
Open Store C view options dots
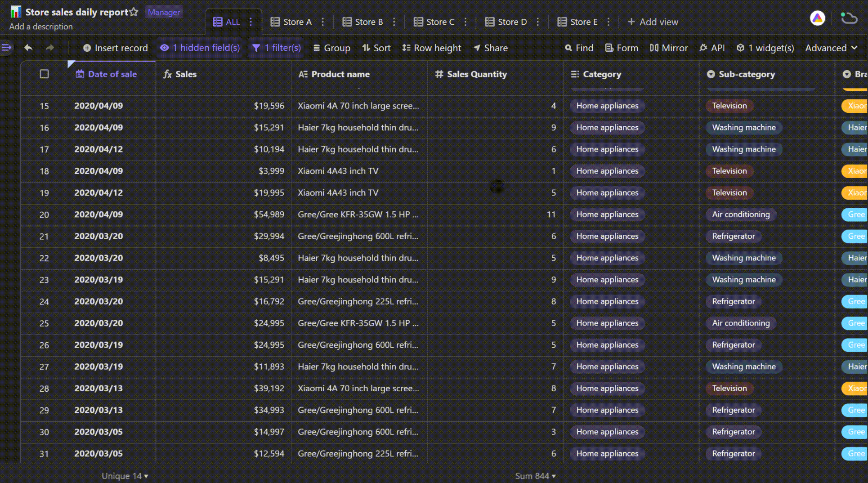tap(465, 22)
